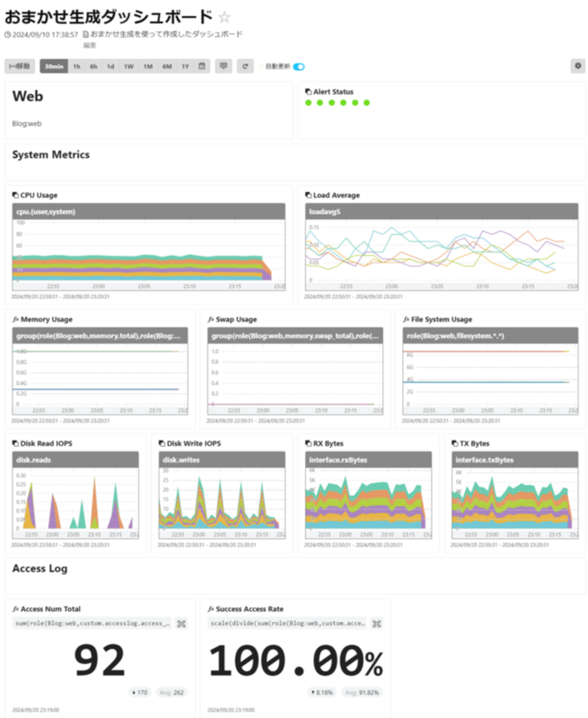Click the 移動 move button
588x718 pixels.
coord(19,66)
